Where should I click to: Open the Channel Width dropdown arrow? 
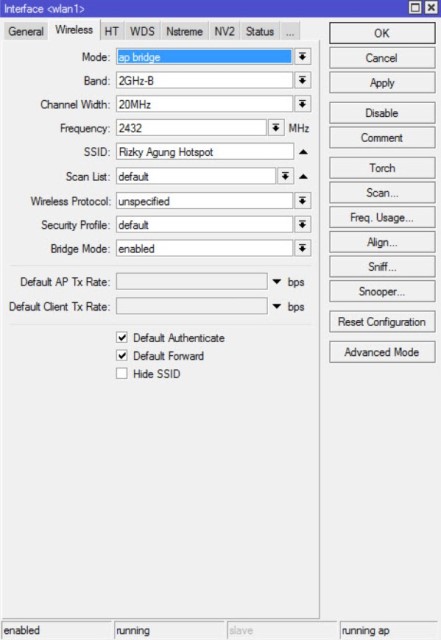click(x=302, y=104)
